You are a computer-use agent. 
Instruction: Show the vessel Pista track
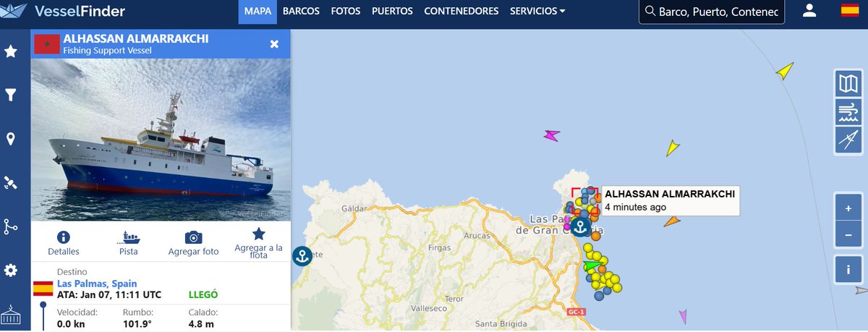(128, 243)
